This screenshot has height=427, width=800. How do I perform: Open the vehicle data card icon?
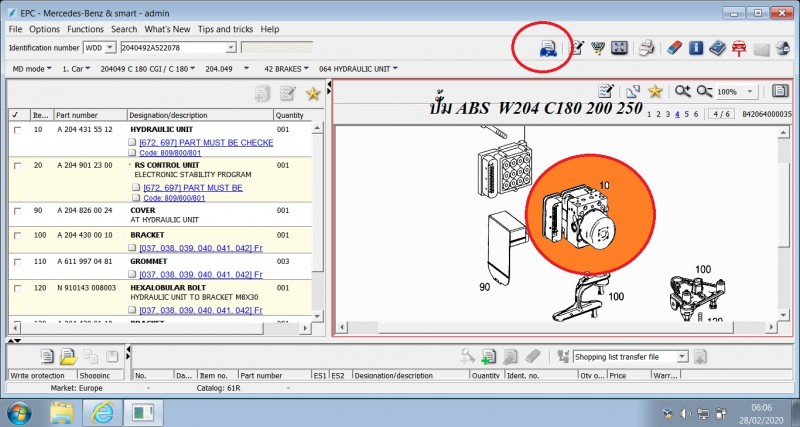[x=548, y=48]
